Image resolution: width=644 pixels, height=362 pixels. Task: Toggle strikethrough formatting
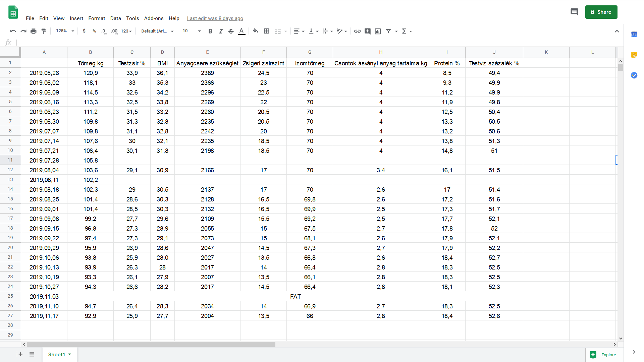[x=231, y=31]
